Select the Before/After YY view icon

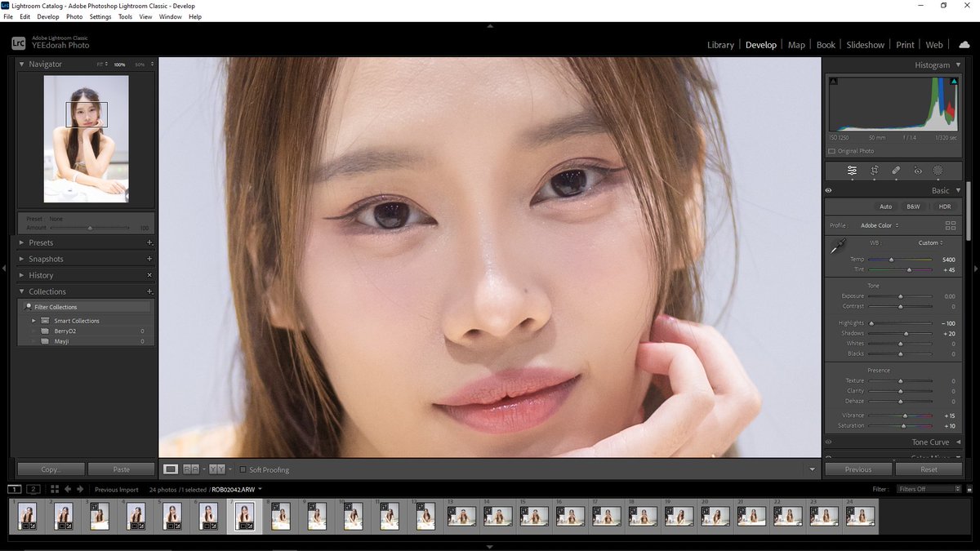coord(216,469)
